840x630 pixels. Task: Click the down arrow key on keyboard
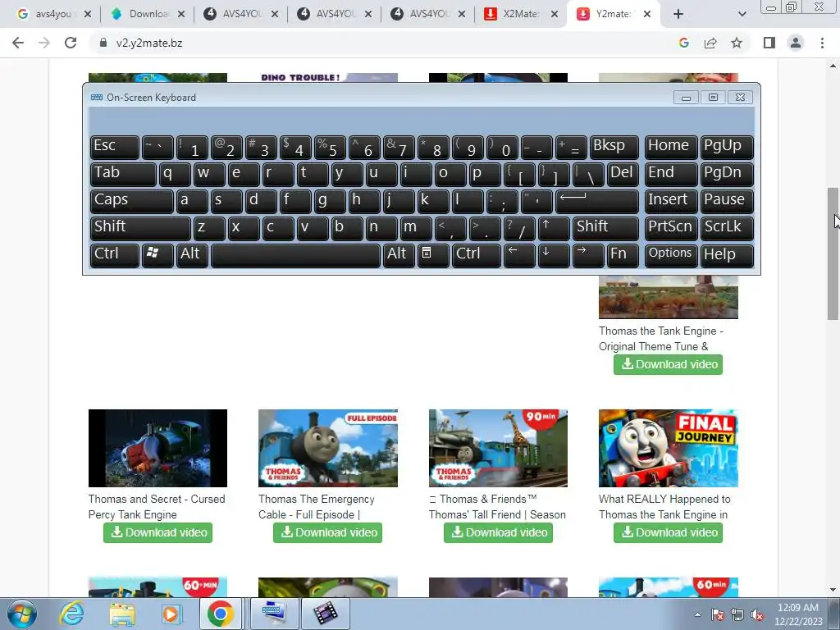[554, 255]
